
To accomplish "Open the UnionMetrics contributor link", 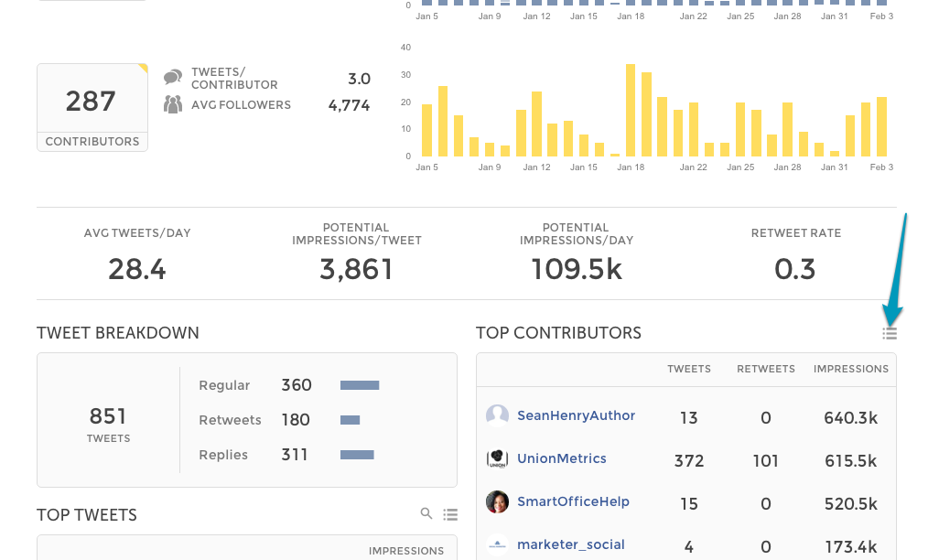I will pos(561,458).
